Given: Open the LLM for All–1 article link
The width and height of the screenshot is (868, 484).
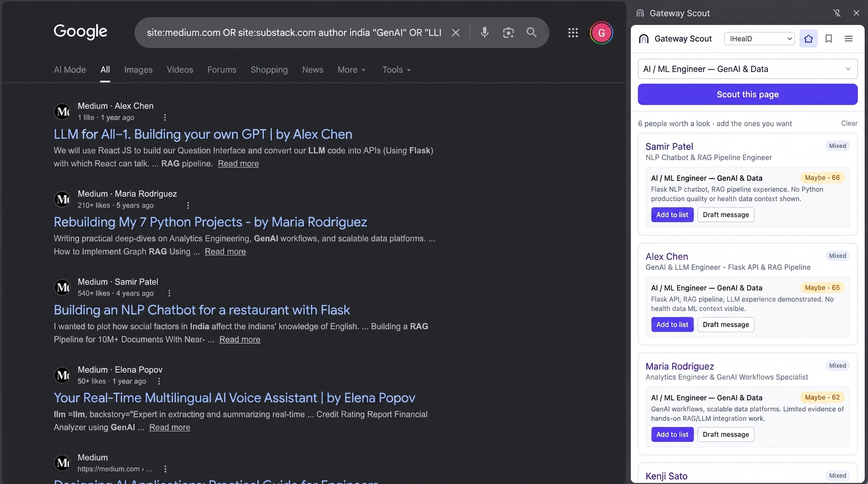Looking at the screenshot, I should coord(203,134).
